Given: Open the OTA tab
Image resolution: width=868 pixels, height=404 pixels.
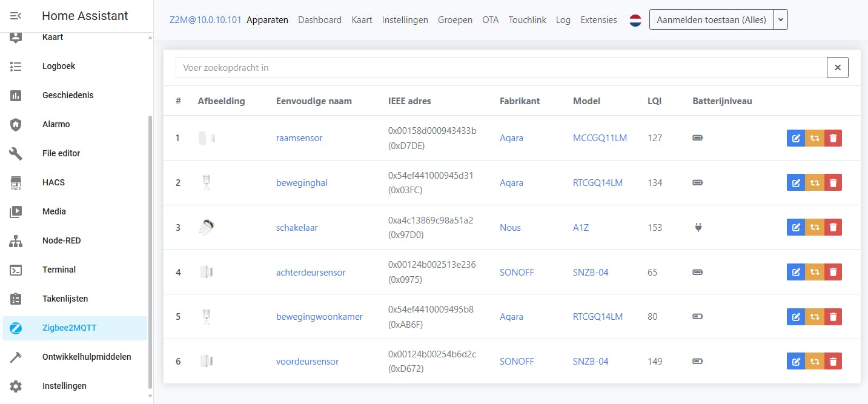Looking at the screenshot, I should 491,20.
